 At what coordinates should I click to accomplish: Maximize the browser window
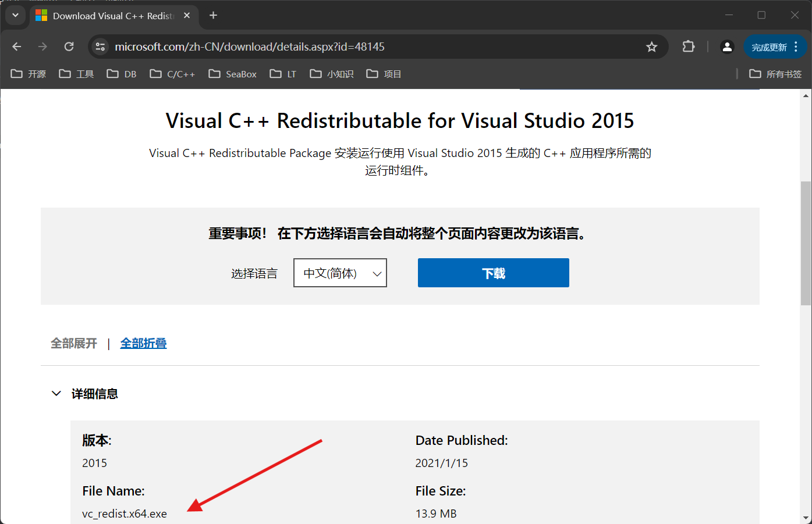pos(761,15)
